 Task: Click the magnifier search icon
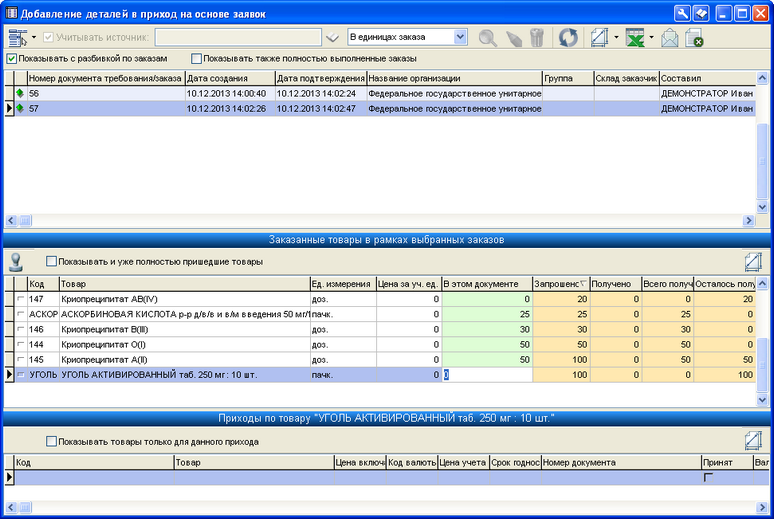[487, 38]
